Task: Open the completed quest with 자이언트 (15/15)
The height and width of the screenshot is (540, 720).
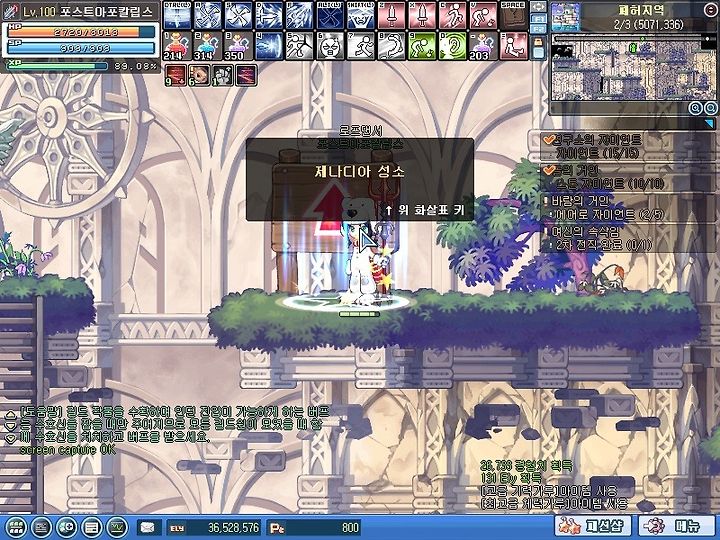Action: coord(627,146)
